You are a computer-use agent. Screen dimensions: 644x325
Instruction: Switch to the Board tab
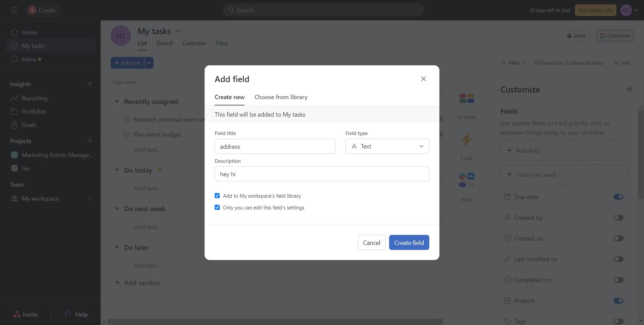(164, 43)
